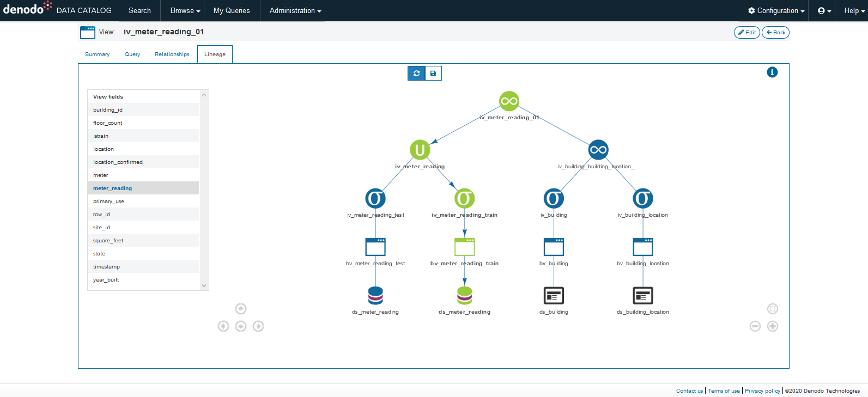Click the blue ds_meter_reading database icon
This screenshot has height=397, width=868.
(375, 295)
